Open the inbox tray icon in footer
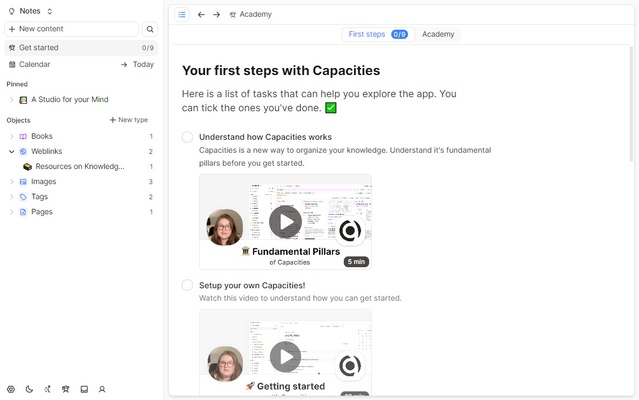Screen dimensions: 639x400 (x=84, y=389)
